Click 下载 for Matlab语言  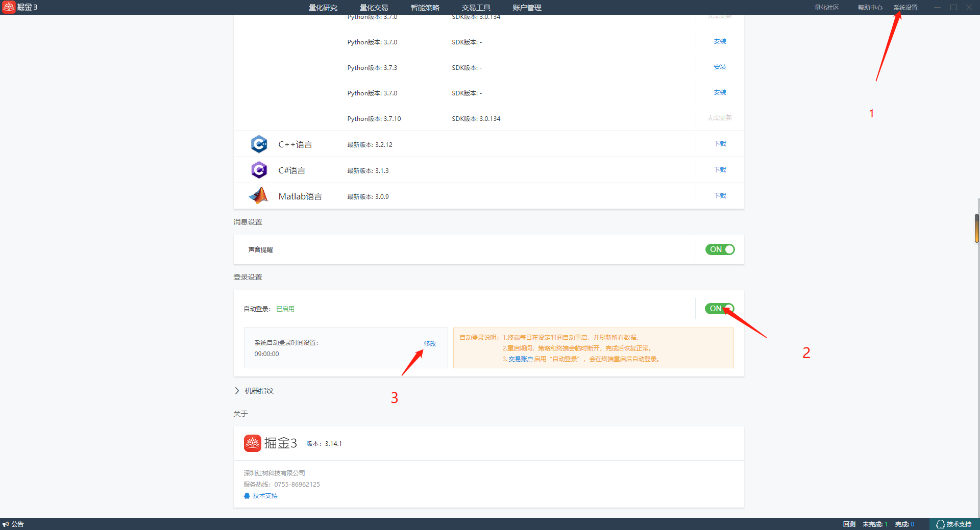point(720,196)
